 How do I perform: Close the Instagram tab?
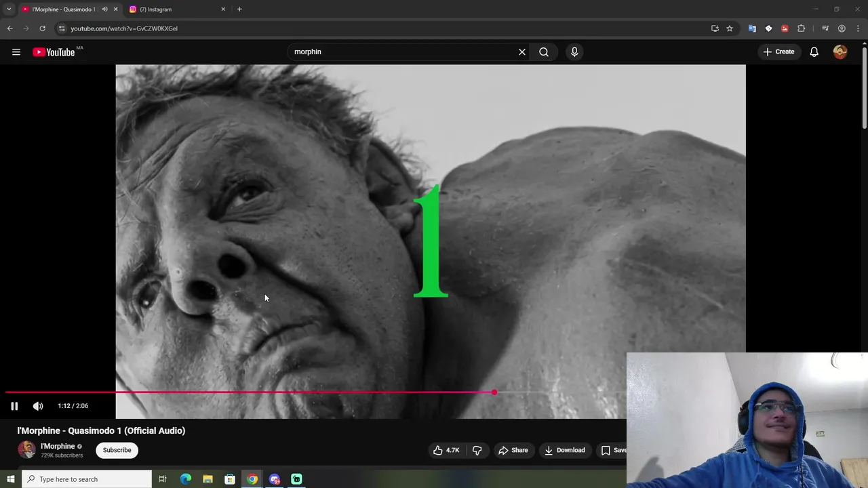click(223, 9)
